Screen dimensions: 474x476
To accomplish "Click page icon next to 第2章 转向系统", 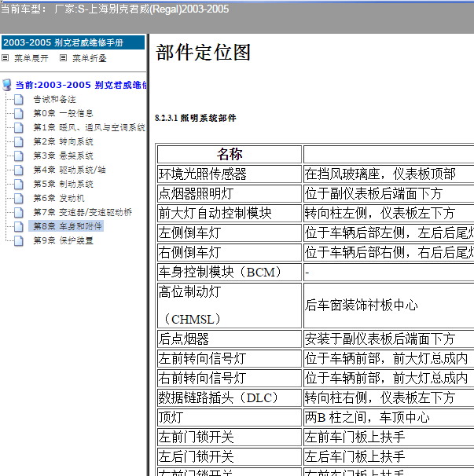I will click(19, 141).
